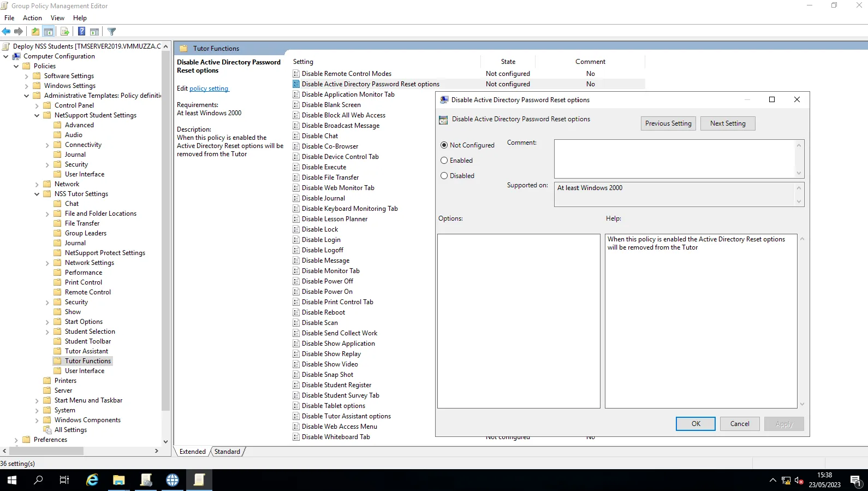Click the Next Setting button
Viewport: 868px width, 491px height.
[x=727, y=123]
